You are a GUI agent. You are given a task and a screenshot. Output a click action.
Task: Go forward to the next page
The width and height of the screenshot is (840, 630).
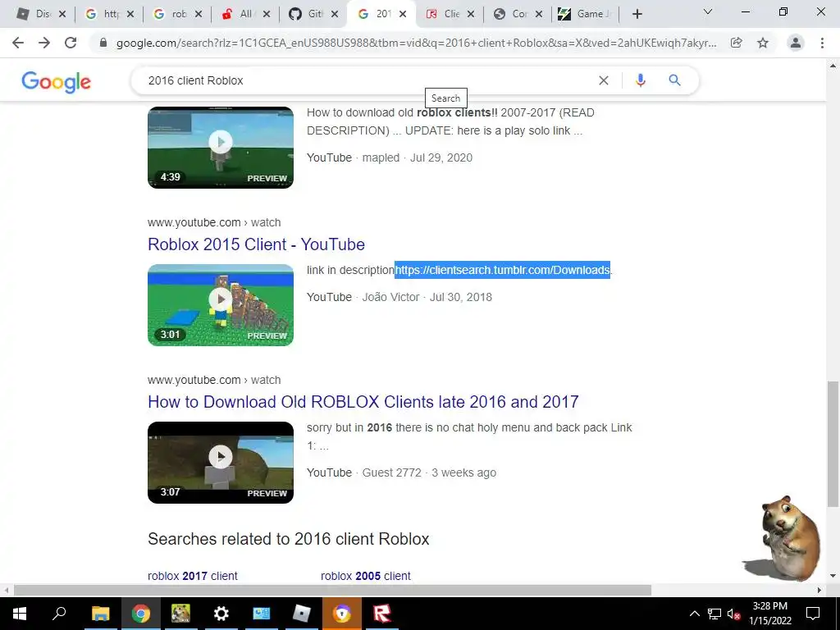click(44, 43)
